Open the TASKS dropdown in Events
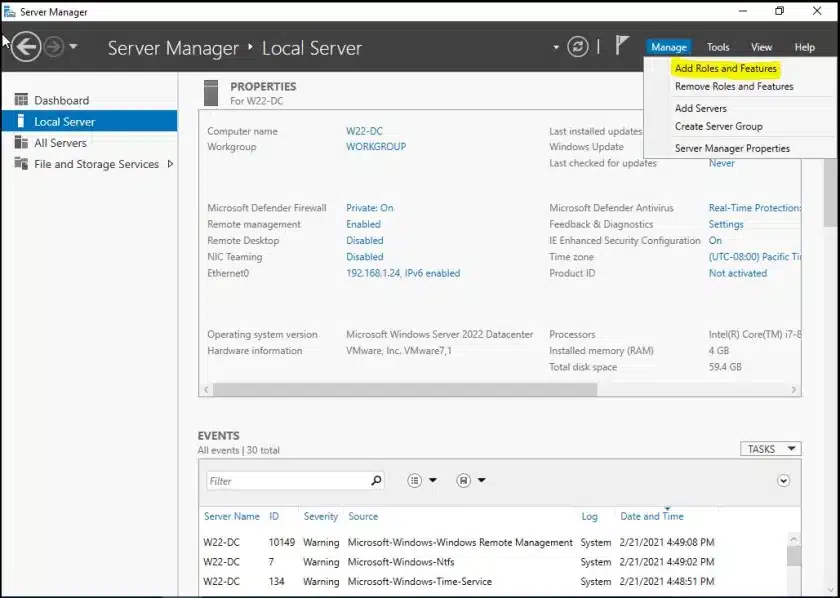This screenshot has width=840, height=598. [770, 449]
